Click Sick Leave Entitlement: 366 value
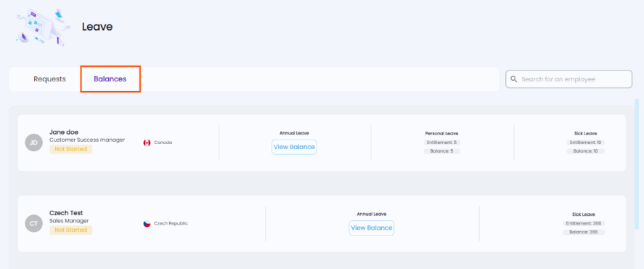Screen dimensions: 644x269 coord(584,223)
